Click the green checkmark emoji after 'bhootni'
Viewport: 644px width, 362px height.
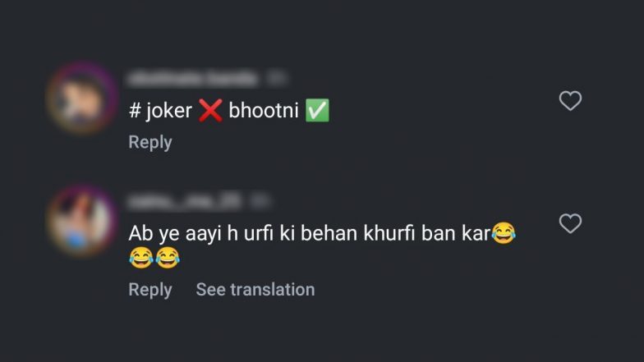pyautogui.click(x=317, y=110)
